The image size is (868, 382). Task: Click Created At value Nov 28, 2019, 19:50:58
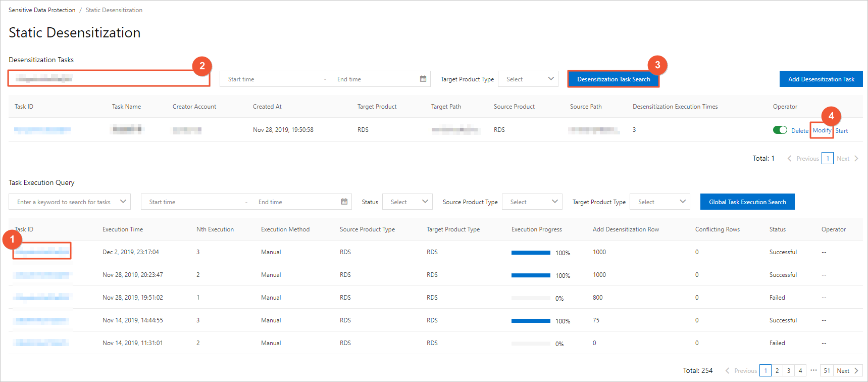pyautogui.click(x=283, y=130)
